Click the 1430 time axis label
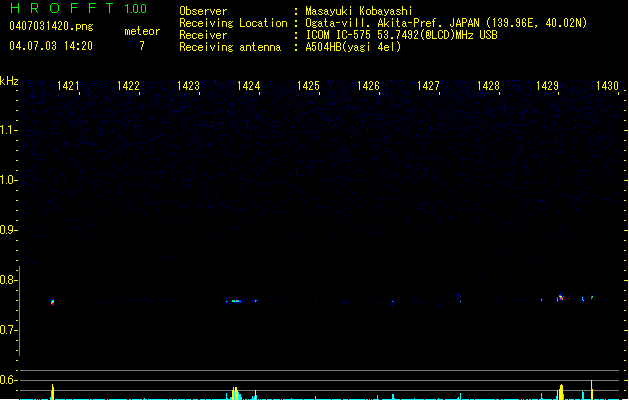629x400 pixels. coord(607,86)
